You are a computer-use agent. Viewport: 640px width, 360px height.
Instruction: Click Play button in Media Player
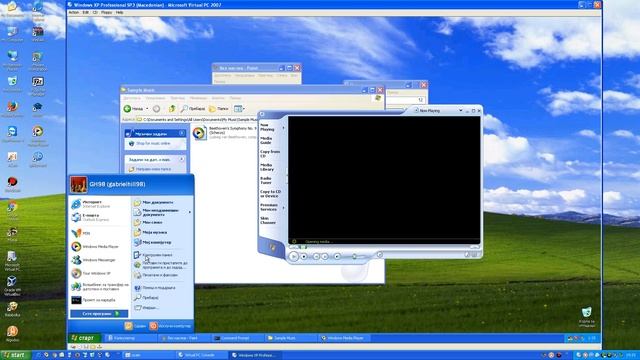(293, 256)
